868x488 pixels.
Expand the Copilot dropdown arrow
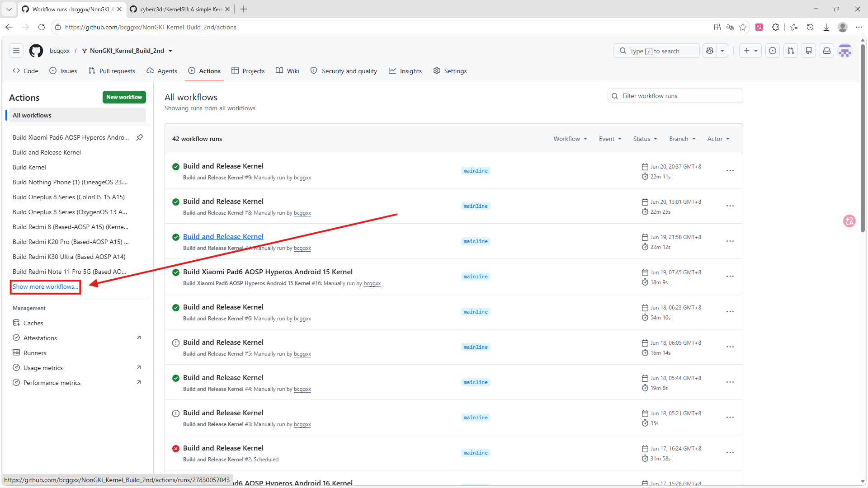[722, 51]
